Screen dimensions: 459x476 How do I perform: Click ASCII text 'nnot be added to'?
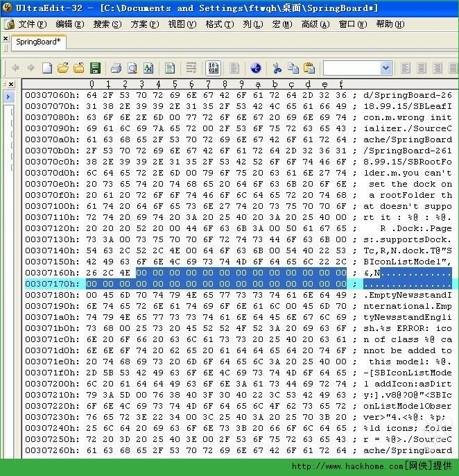point(408,350)
